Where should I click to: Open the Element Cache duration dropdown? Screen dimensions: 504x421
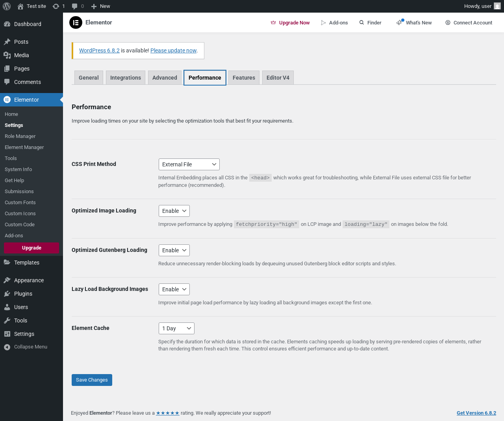(176, 328)
